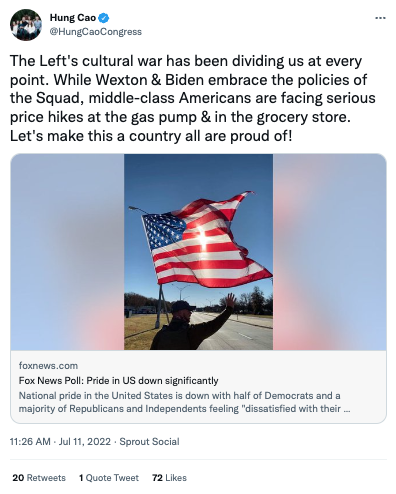Open 'Fox News Poll: Pride in US' headline
The height and width of the screenshot is (494, 396).
118,381
